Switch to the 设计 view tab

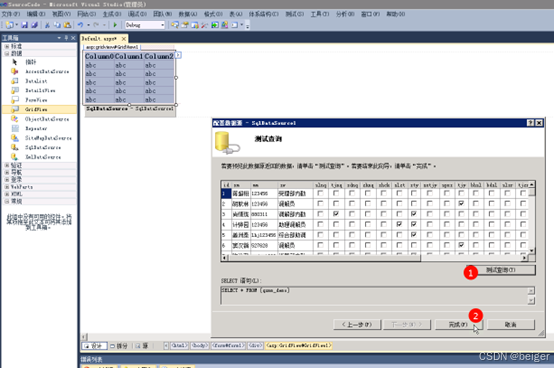point(94,346)
